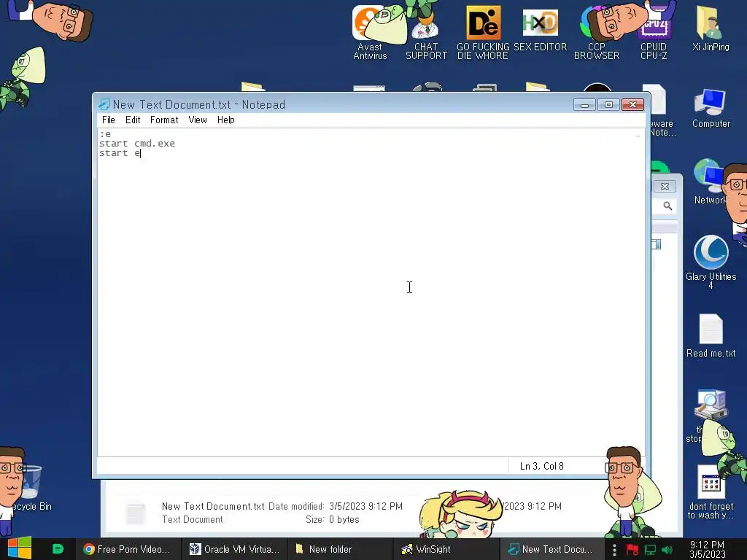747x560 pixels.
Task: Click the red flag tray icon
Action: (632, 550)
